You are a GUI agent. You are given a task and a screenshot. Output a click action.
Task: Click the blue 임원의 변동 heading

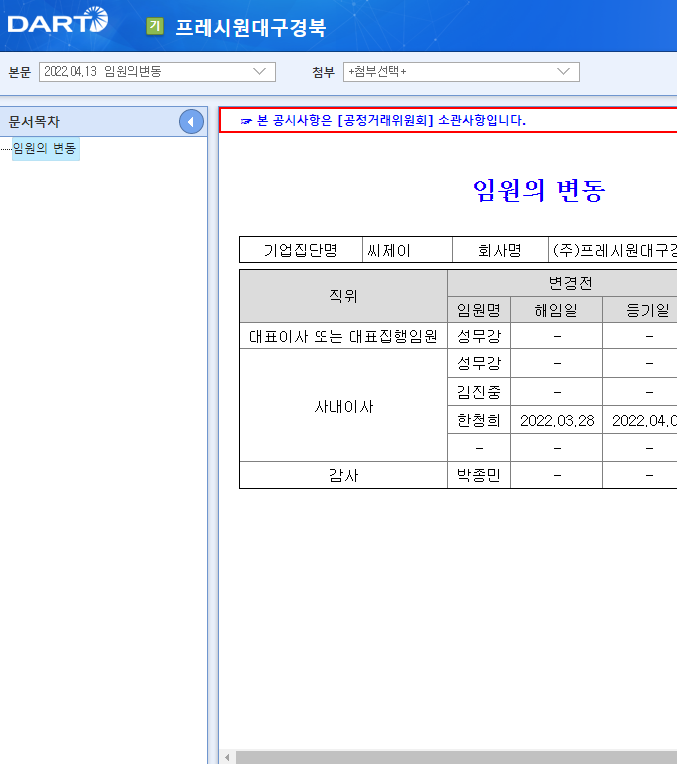pyautogui.click(x=539, y=190)
